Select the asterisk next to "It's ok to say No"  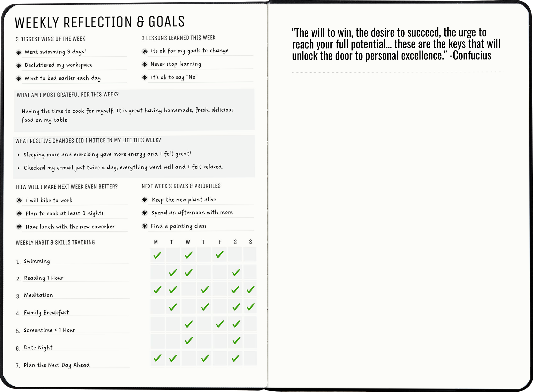(x=145, y=77)
